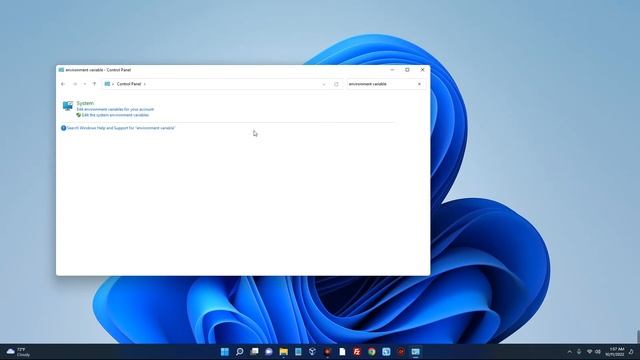Open 'Edit the system environment variables'
Image resolution: width=640 pixels, height=360 pixels.
116,115
